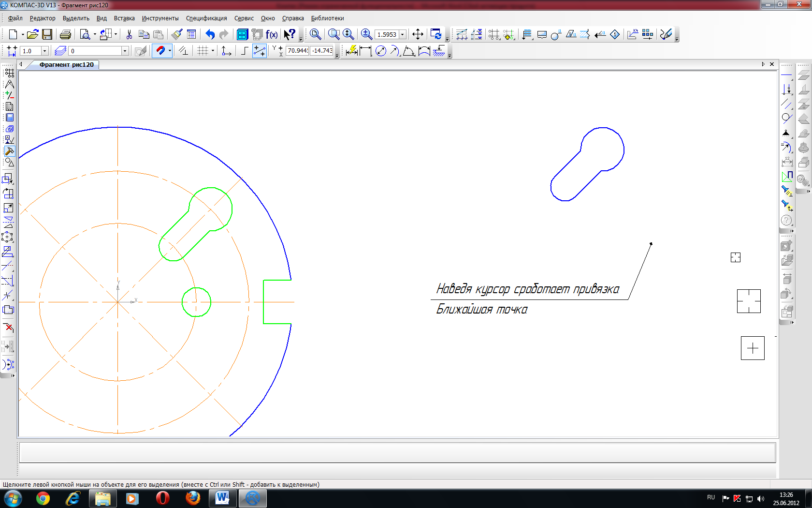
Task: Open the grid options dropdown arrow
Action: [x=213, y=51]
